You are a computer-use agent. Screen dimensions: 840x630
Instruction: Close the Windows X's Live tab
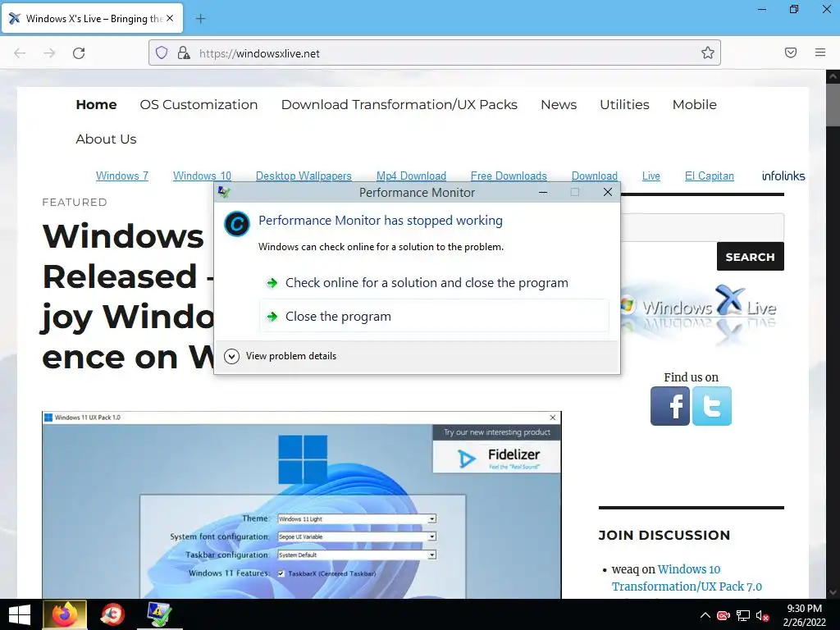point(170,18)
